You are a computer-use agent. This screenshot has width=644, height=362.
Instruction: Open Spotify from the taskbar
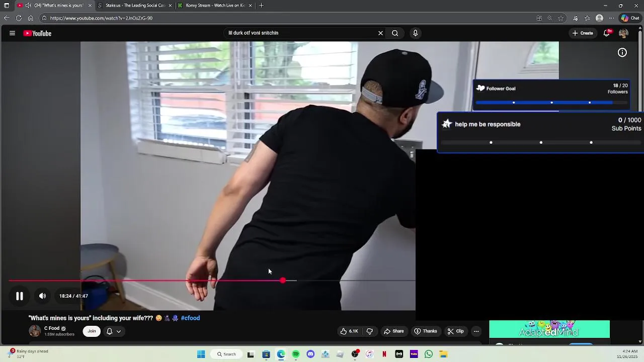(296, 354)
